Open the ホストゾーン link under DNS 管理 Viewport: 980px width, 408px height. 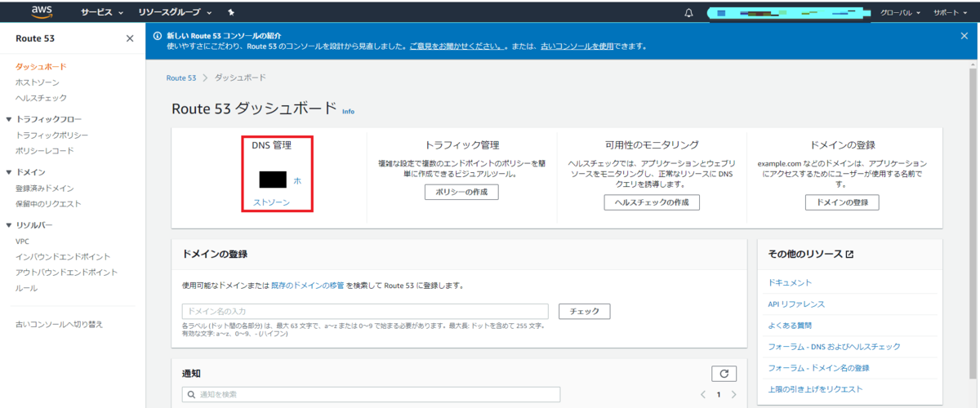(x=272, y=202)
